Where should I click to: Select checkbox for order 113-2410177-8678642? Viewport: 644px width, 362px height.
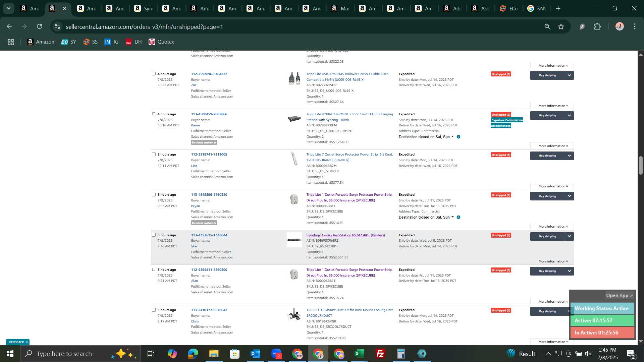pyautogui.click(x=154, y=310)
